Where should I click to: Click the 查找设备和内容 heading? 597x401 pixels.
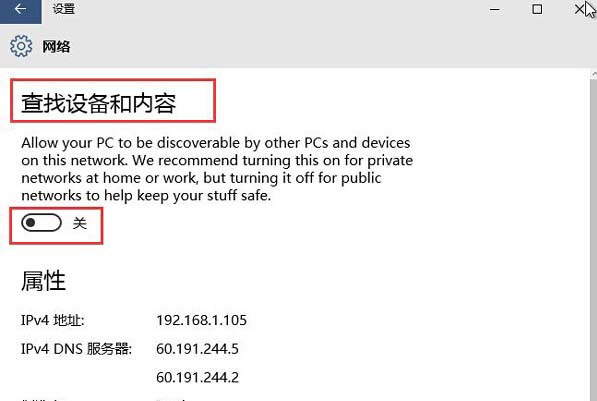pyautogui.click(x=99, y=103)
